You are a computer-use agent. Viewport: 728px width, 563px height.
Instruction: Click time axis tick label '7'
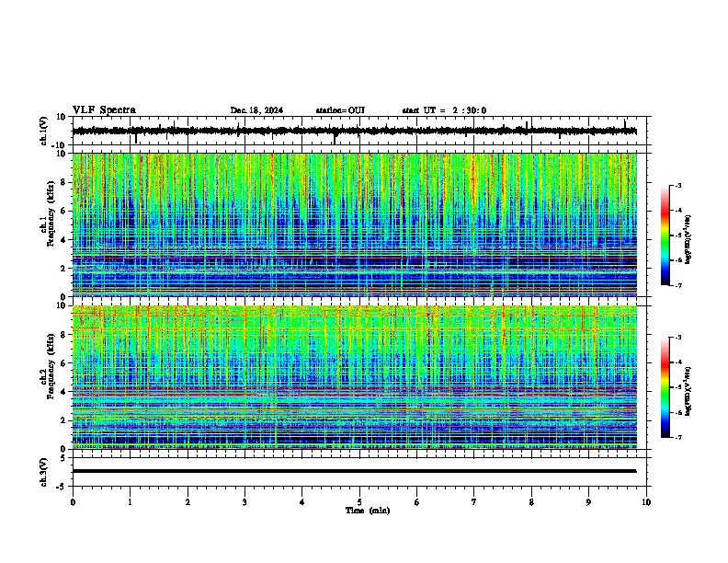click(474, 502)
